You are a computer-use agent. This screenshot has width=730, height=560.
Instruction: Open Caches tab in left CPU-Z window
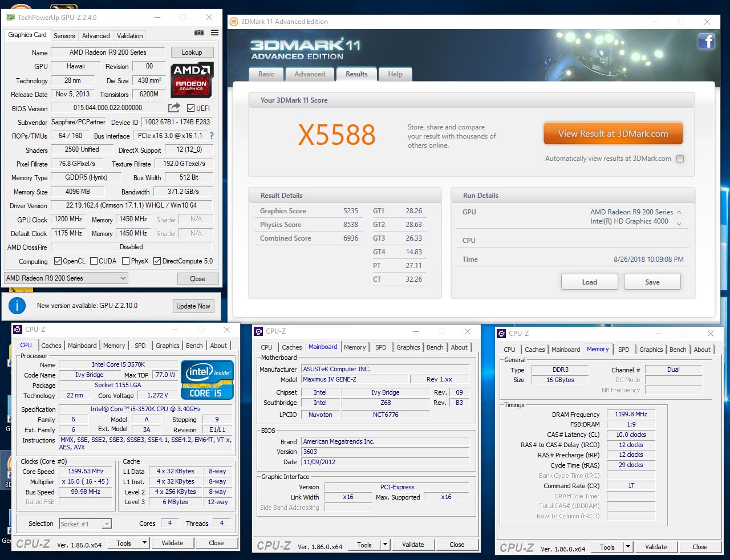tap(51, 346)
